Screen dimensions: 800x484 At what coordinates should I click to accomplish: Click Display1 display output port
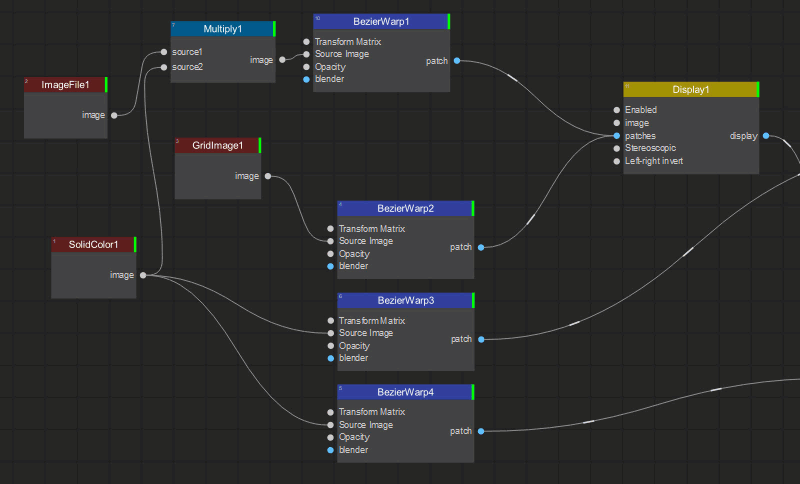point(766,136)
